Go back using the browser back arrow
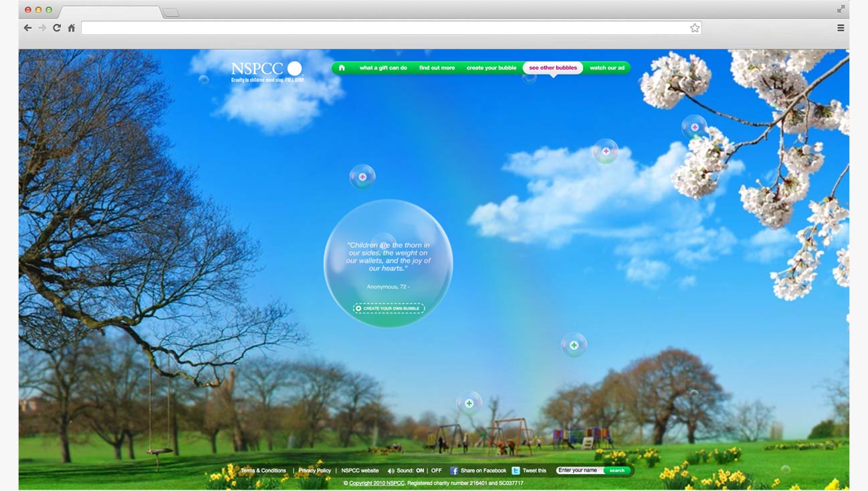868x491 pixels. pyautogui.click(x=27, y=28)
